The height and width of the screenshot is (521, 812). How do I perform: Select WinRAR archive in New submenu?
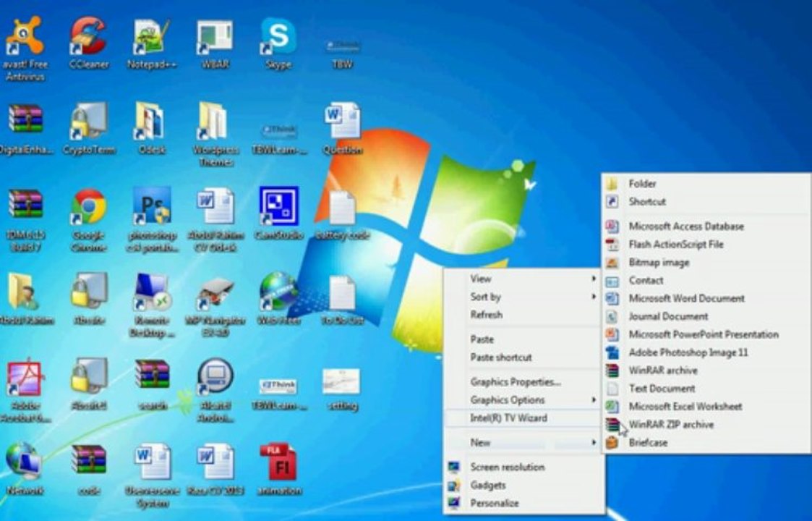pos(706,370)
